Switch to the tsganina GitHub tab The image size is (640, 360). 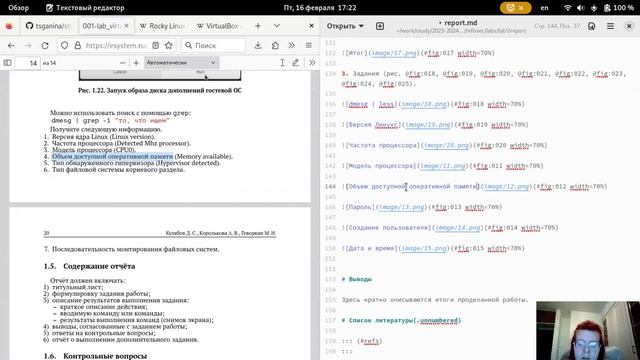coord(48,26)
